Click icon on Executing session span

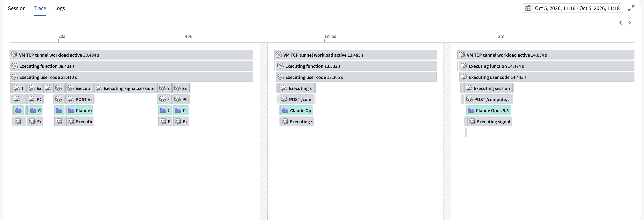tap(469, 88)
